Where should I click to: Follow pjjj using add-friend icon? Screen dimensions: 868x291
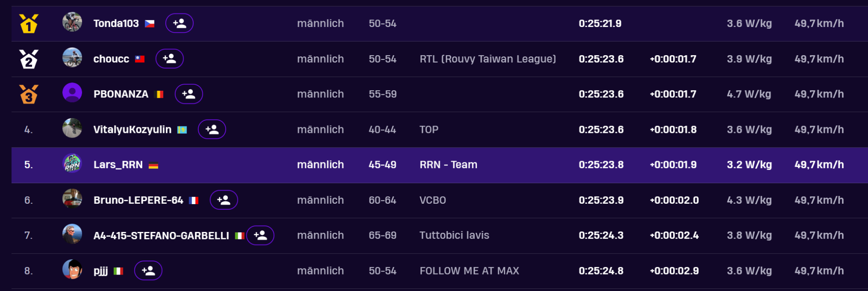pyautogui.click(x=148, y=271)
